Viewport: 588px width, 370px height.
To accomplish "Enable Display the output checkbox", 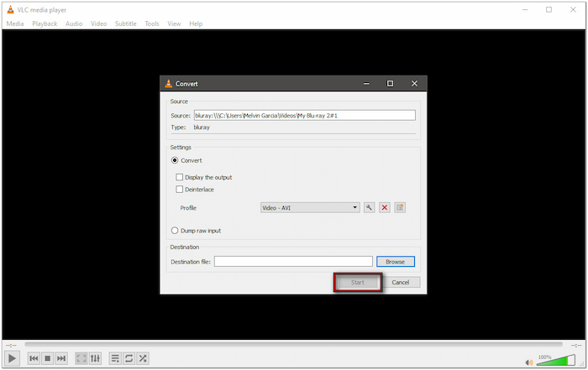I will click(x=180, y=177).
